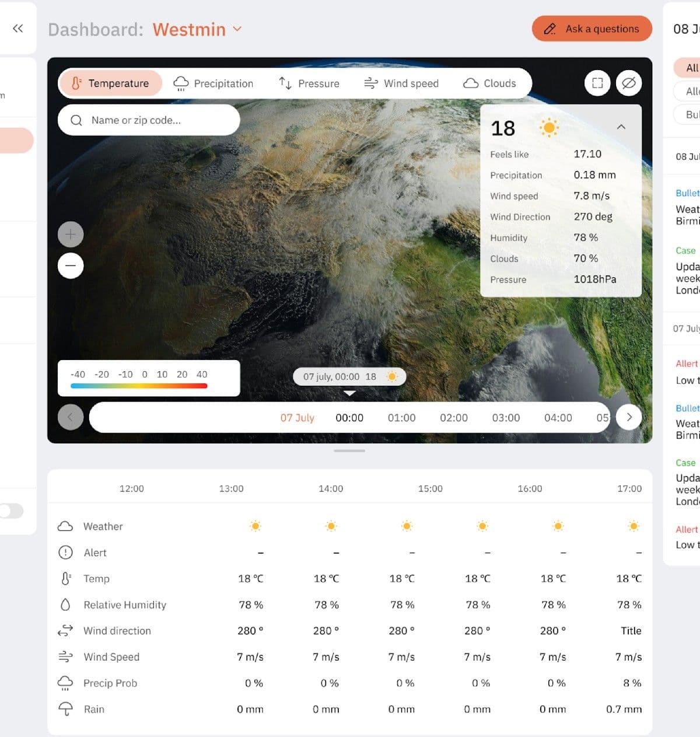The image size is (700, 737).
Task: Click the 17:00 weather sun icon
Action: (633, 526)
